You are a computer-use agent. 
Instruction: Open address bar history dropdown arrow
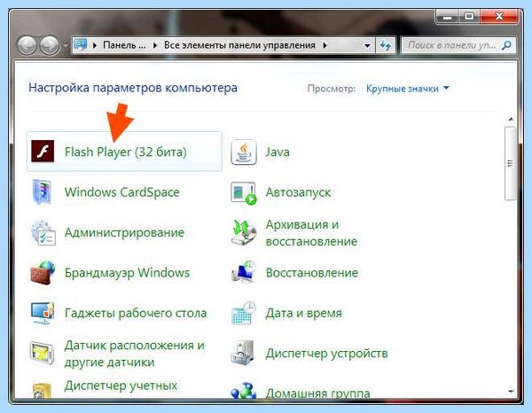(x=367, y=45)
